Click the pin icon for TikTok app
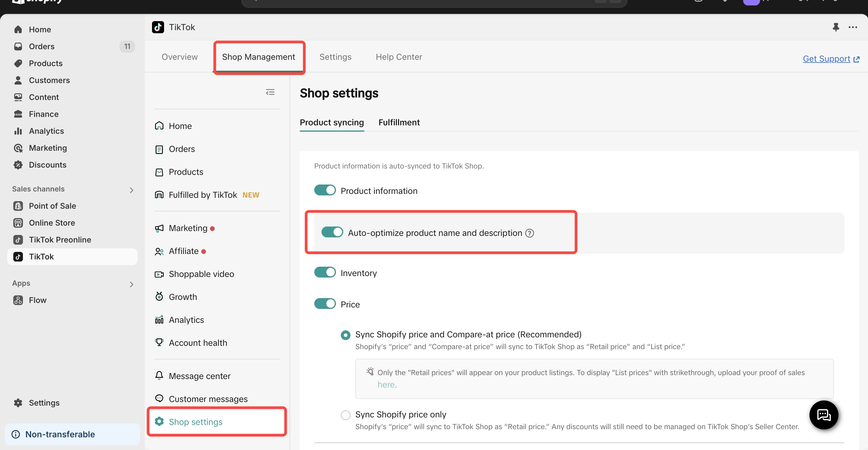868x450 pixels. tap(836, 27)
